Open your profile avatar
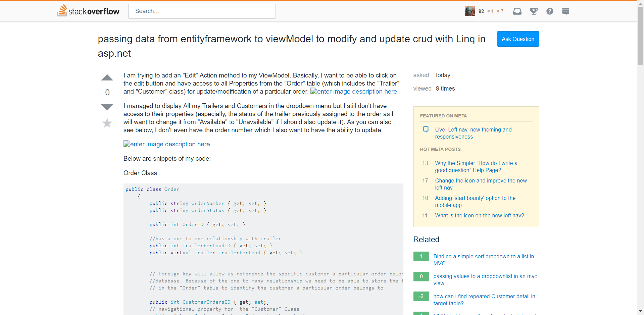Image resolution: width=644 pixels, height=315 pixels. 470,11
